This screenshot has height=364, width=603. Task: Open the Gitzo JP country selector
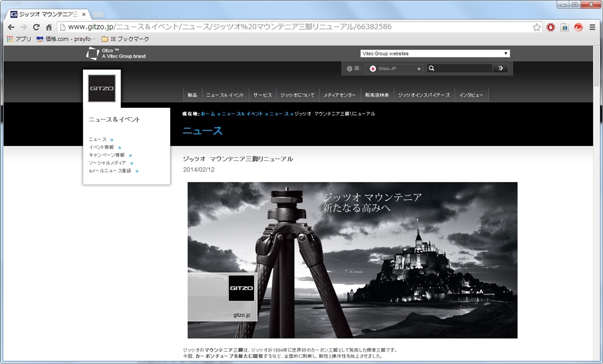pos(394,68)
